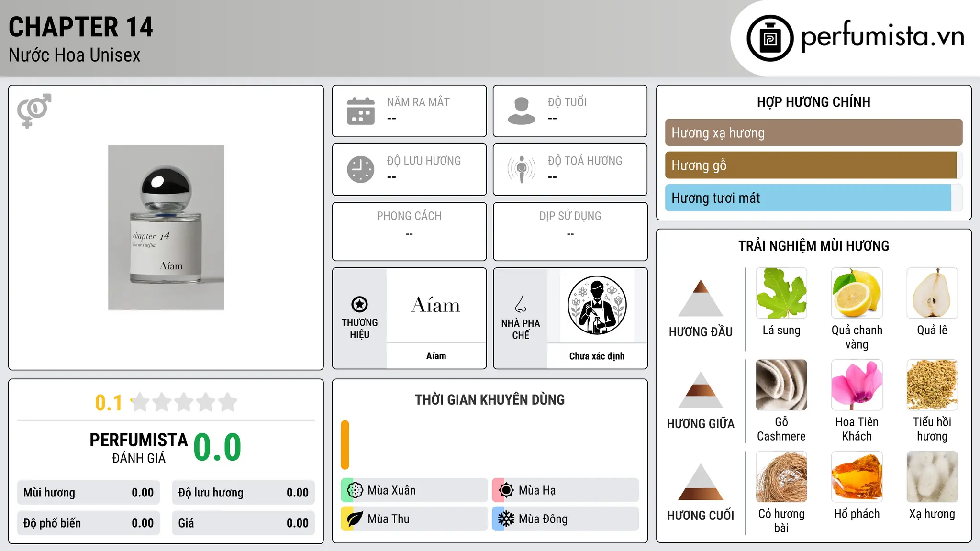
Task: Click the Hương giữa pyramid icon
Action: [701, 389]
